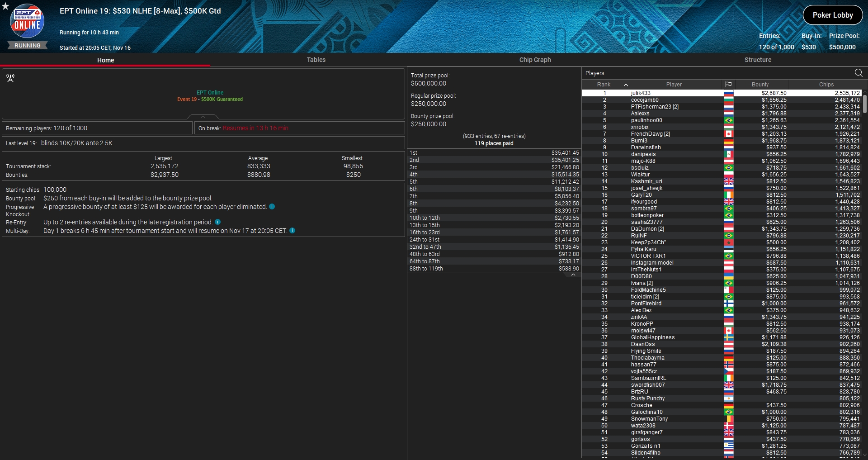Select player row majo-K88
This screenshot has width=868, height=460.
(x=722, y=161)
